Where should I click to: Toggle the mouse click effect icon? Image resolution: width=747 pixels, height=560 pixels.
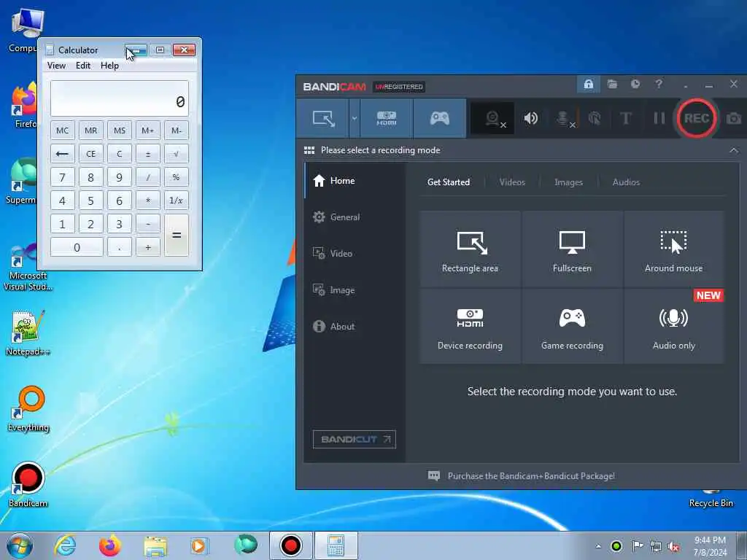tap(595, 118)
